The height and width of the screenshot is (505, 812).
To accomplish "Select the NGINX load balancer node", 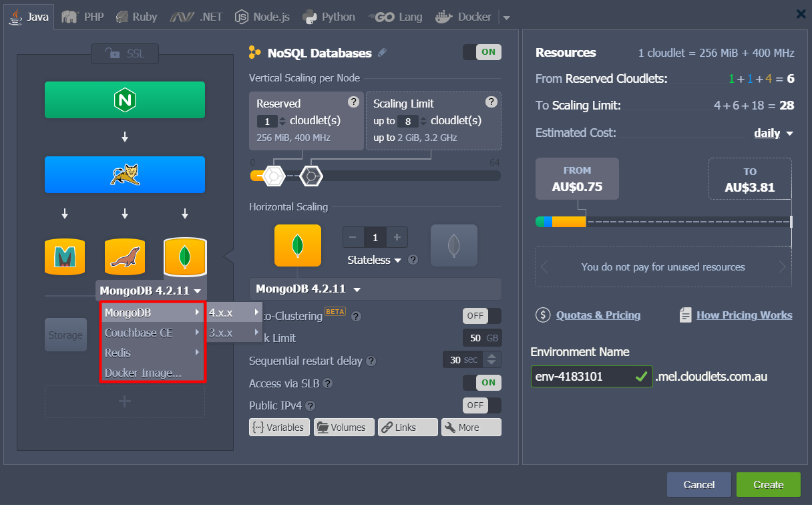I will tap(125, 100).
